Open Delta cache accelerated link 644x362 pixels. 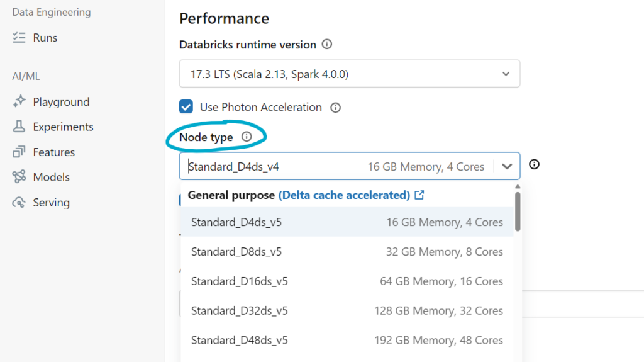click(351, 195)
